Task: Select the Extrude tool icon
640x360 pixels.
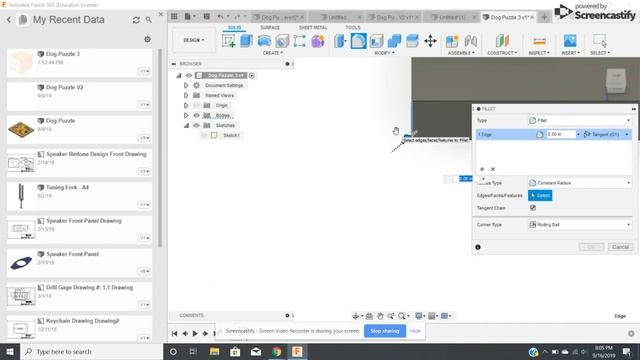Action: click(x=247, y=41)
